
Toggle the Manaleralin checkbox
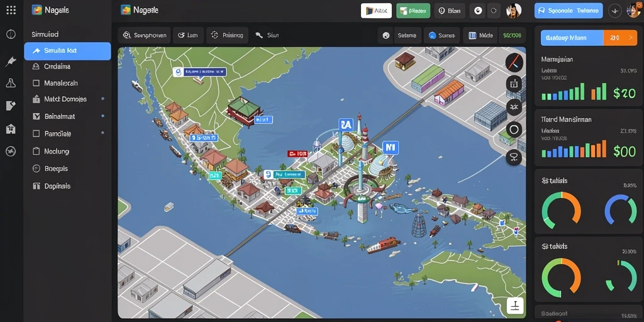click(36, 83)
